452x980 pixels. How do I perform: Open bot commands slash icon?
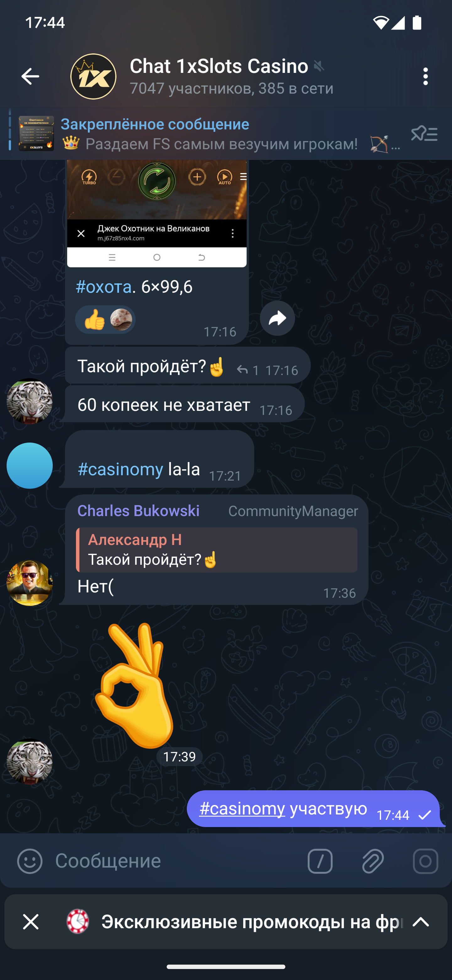[x=320, y=861]
